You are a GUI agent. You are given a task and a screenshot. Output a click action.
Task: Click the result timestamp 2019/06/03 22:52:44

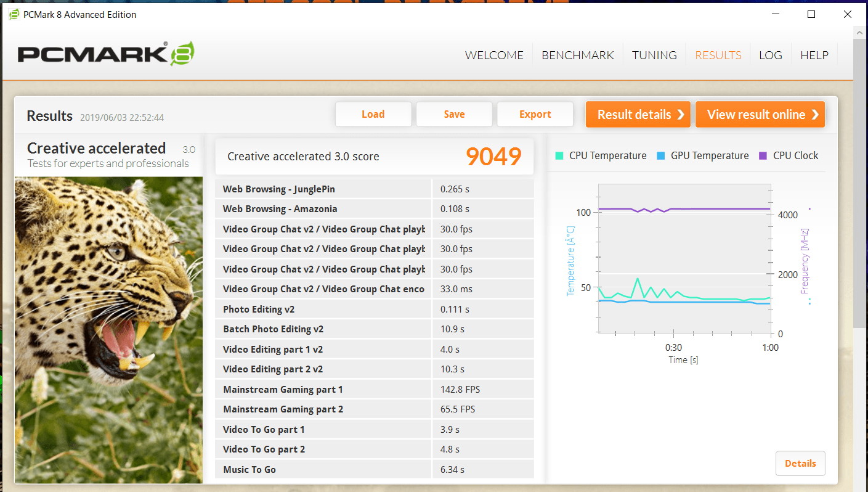pos(122,117)
